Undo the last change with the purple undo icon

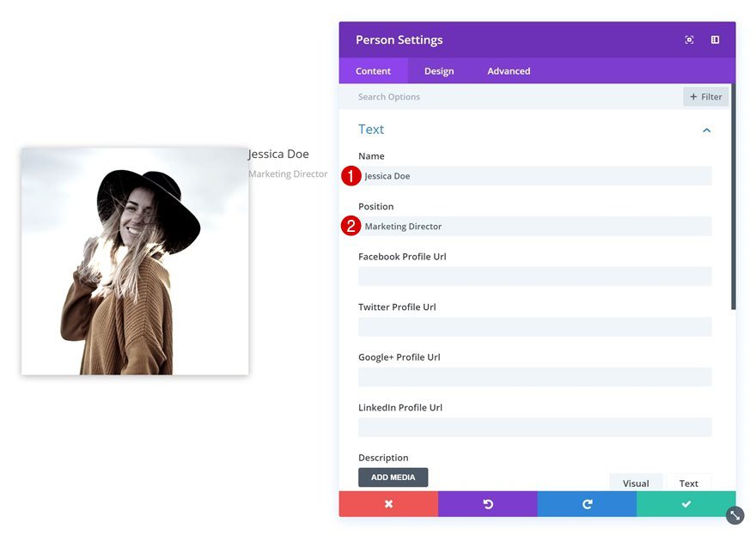487,504
